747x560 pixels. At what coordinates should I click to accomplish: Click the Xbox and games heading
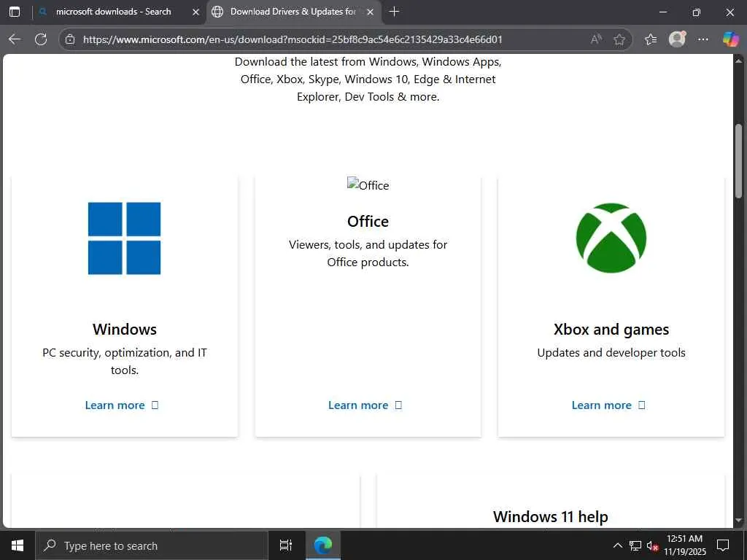(611, 330)
